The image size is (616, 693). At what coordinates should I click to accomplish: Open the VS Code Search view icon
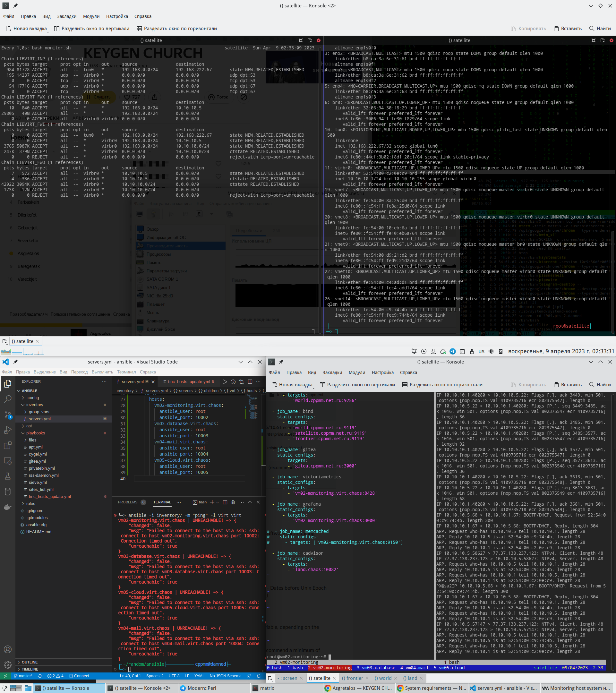point(7,399)
